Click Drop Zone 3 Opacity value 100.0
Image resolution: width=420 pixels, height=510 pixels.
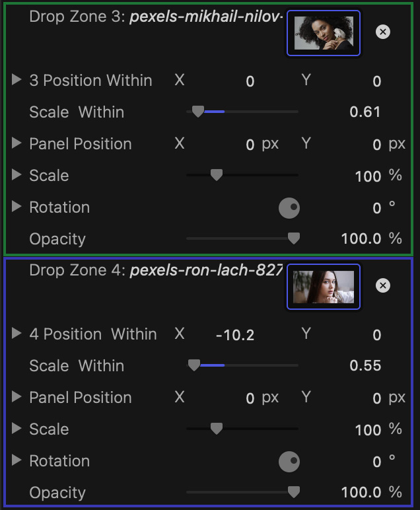[361, 238]
